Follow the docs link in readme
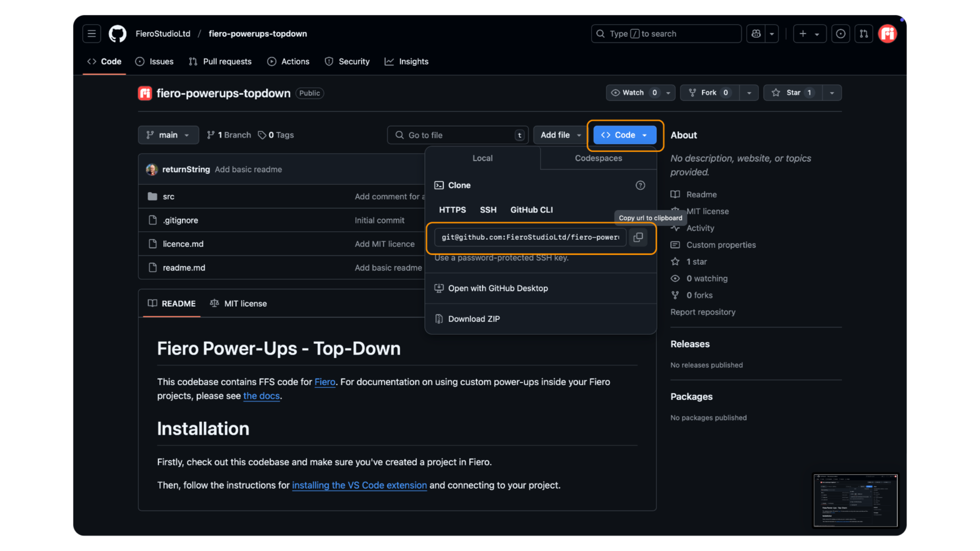The width and height of the screenshot is (980, 551). [x=261, y=396]
